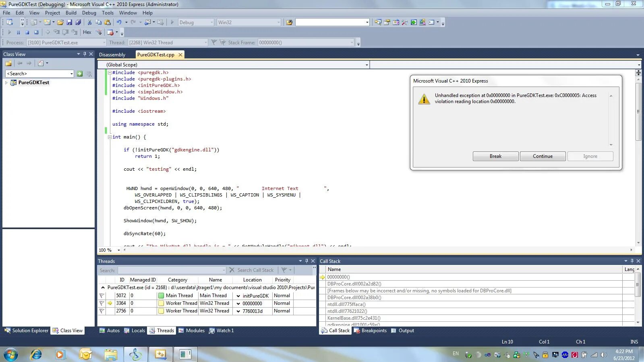This screenshot has width=644, height=362.
Task: Open the Solution Explorer tab
Action: click(27, 331)
